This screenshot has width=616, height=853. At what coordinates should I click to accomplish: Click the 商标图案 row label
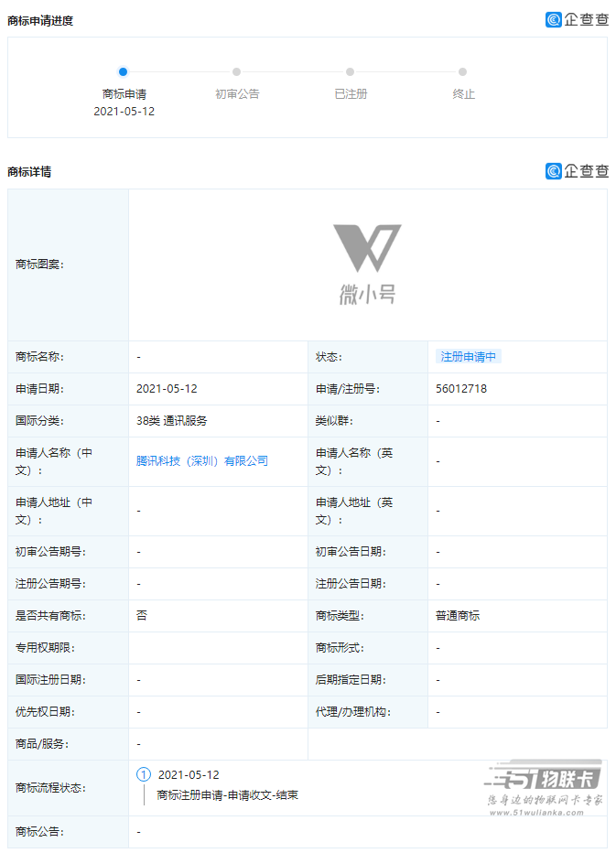(x=39, y=265)
